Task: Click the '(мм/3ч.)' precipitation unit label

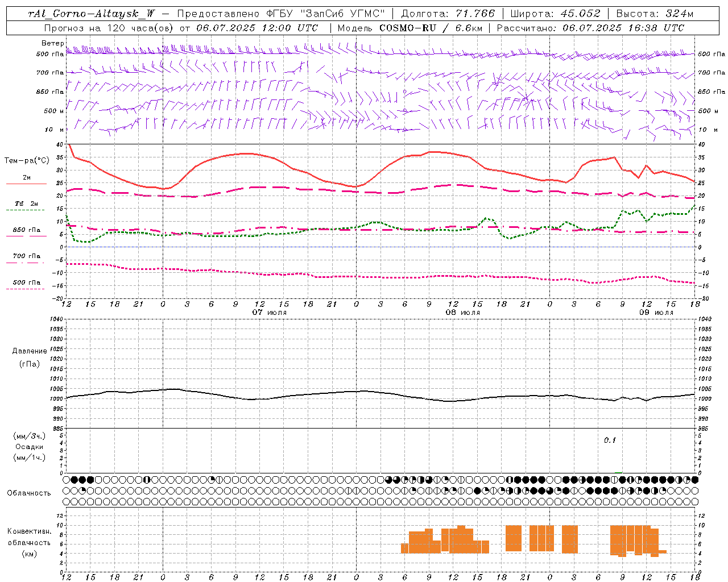Action: [x=30, y=436]
